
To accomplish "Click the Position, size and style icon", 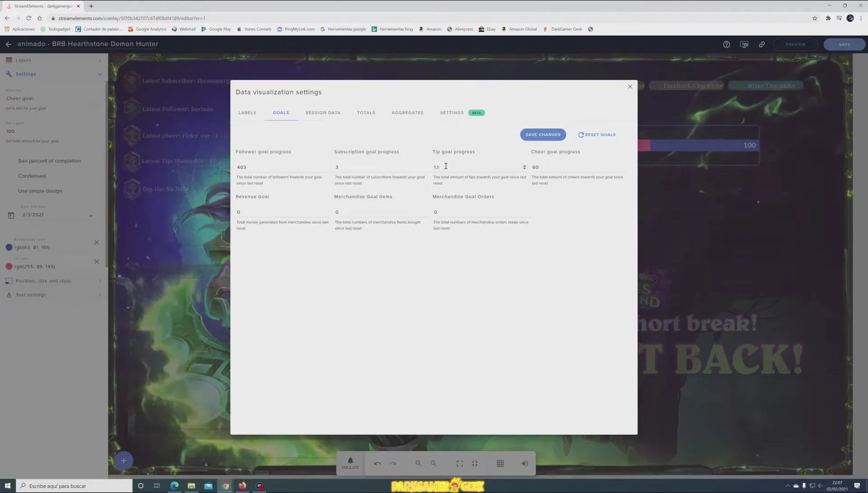I will pyautogui.click(x=9, y=281).
